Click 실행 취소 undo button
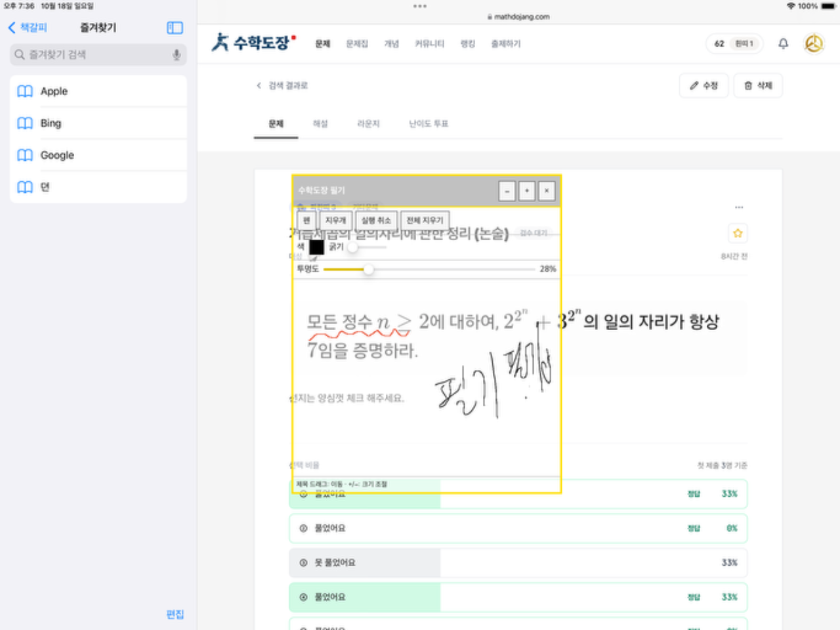840x630 pixels. [x=376, y=220]
